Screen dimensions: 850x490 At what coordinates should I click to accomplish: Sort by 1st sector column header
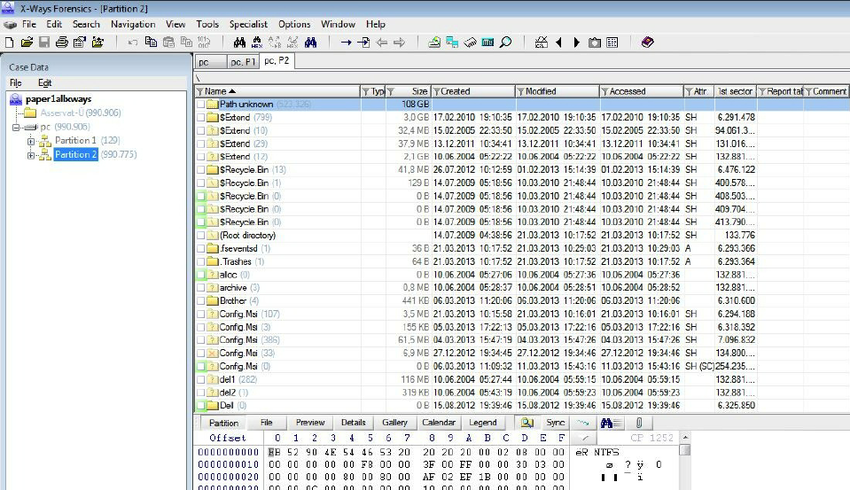click(735, 92)
